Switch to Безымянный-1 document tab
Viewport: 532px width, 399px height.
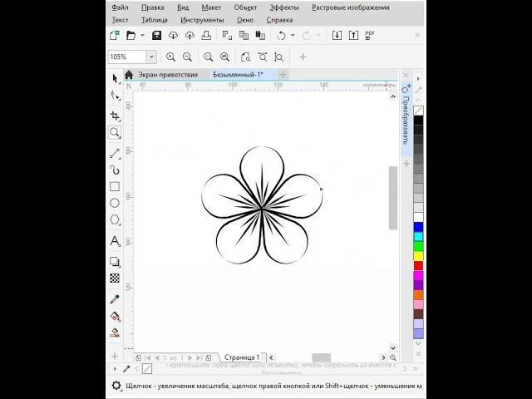coord(239,75)
